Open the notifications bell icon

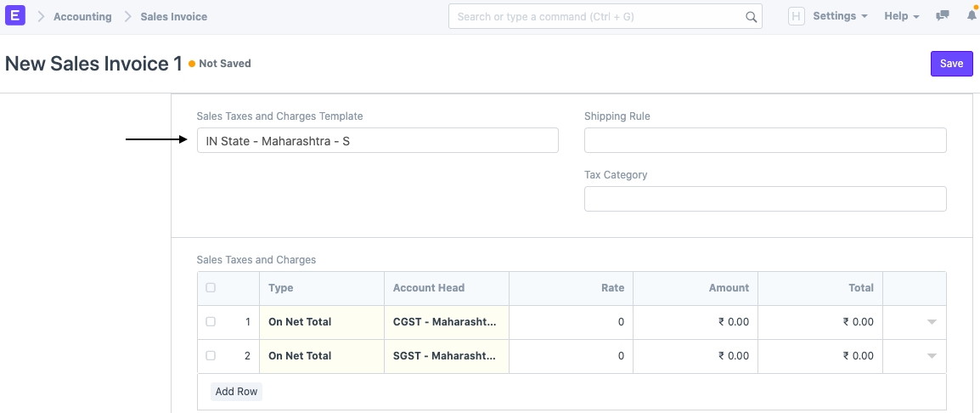[972, 16]
